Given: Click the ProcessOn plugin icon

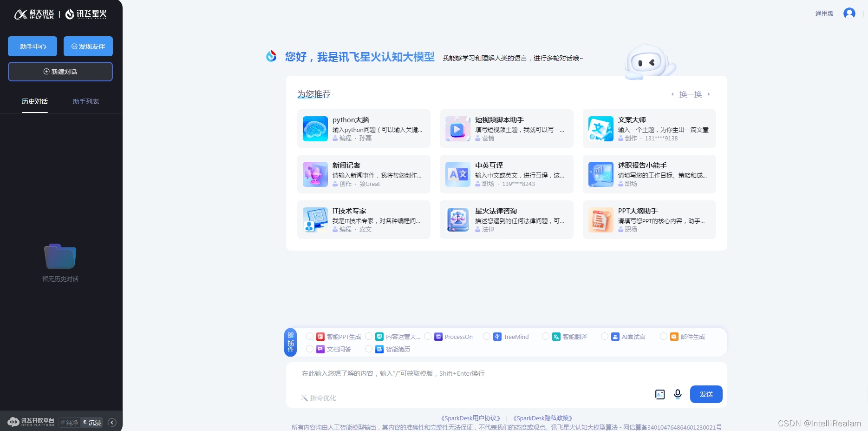Looking at the screenshot, I should [438, 337].
